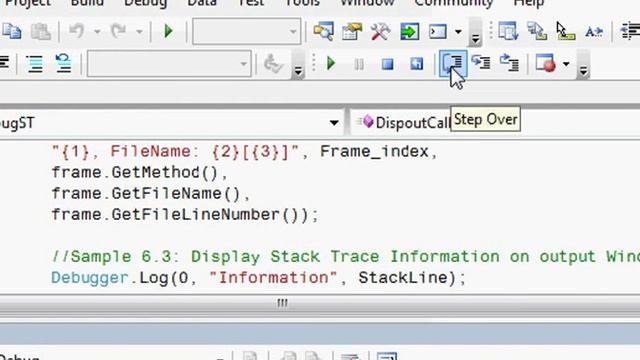Click the Step Into debug icon
Viewport: 640px width, 360px height.
tap(481, 63)
